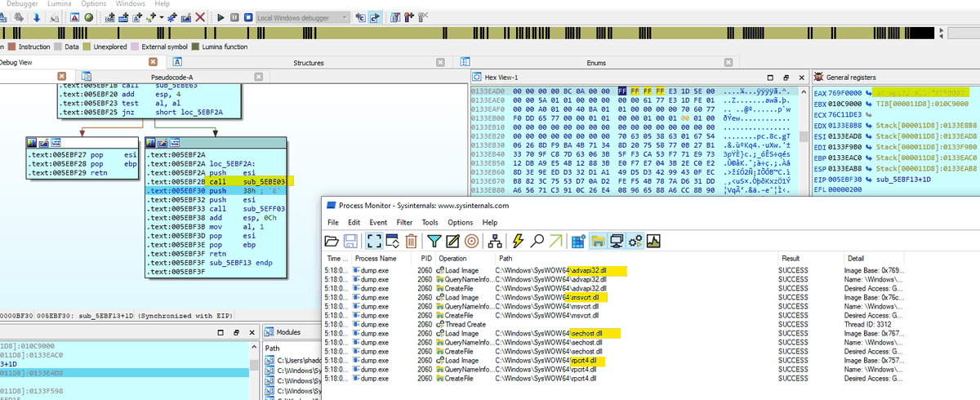Open Process Monitor Tools menu
The image size is (980, 400).
point(430,222)
